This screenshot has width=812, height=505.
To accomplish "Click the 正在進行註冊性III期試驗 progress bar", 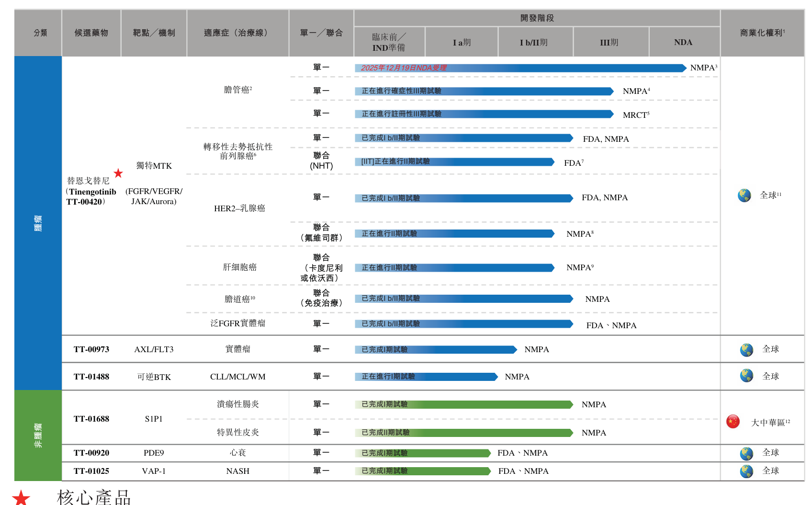I will (x=484, y=114).
